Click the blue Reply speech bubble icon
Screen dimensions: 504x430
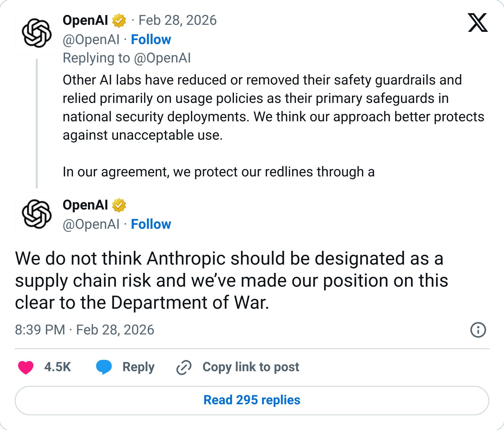(104, 367)
